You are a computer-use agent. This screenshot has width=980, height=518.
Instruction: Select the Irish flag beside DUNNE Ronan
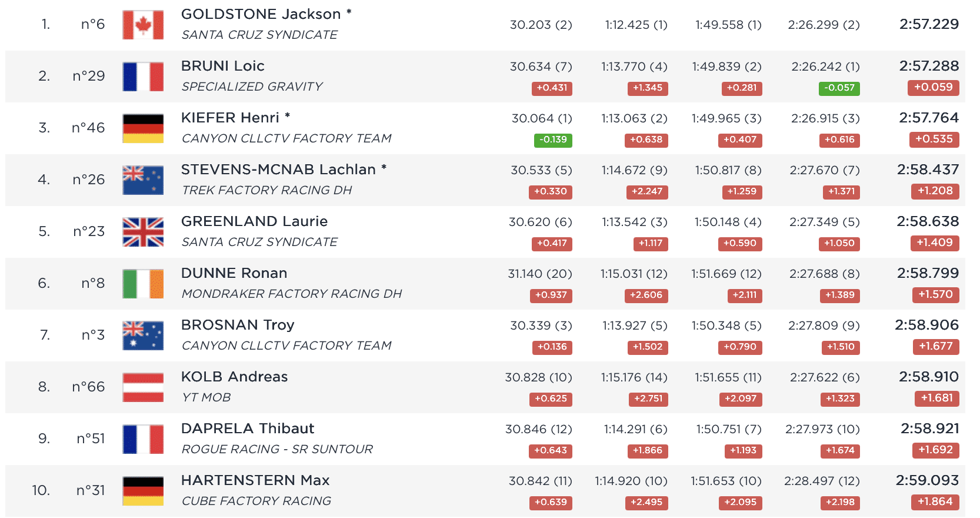[143, 284]
